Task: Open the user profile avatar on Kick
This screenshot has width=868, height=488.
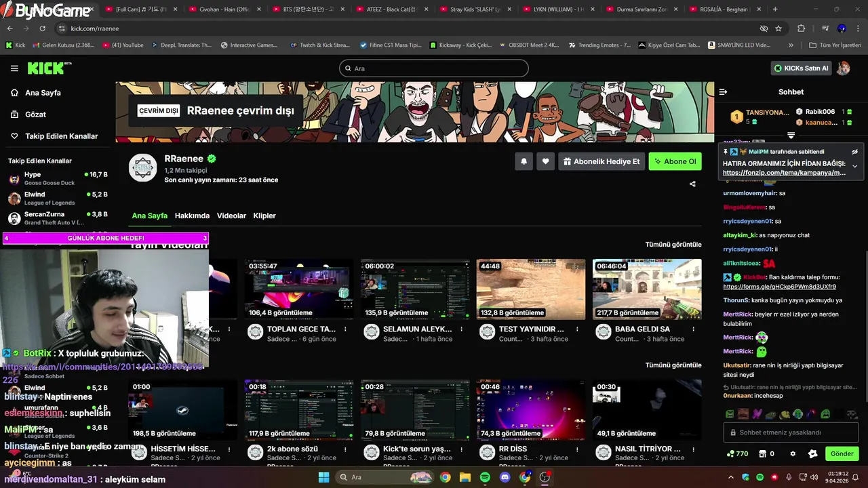Action: [x=844, y=68]
